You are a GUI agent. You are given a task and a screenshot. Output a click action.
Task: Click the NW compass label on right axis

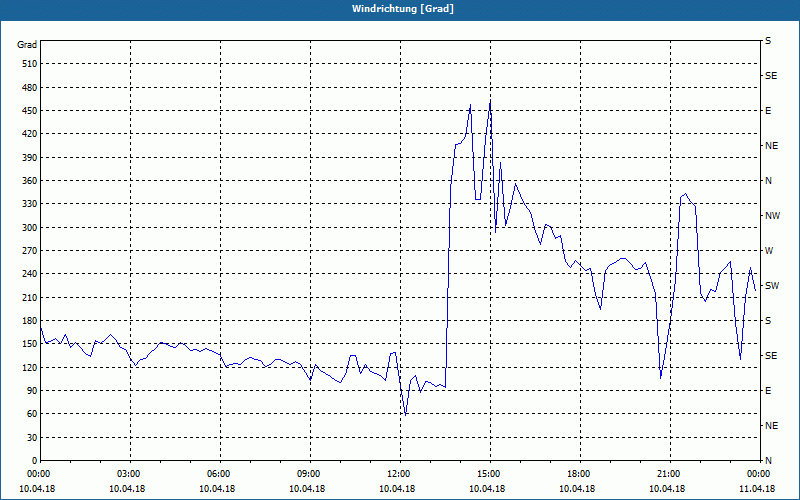(772, 216)
